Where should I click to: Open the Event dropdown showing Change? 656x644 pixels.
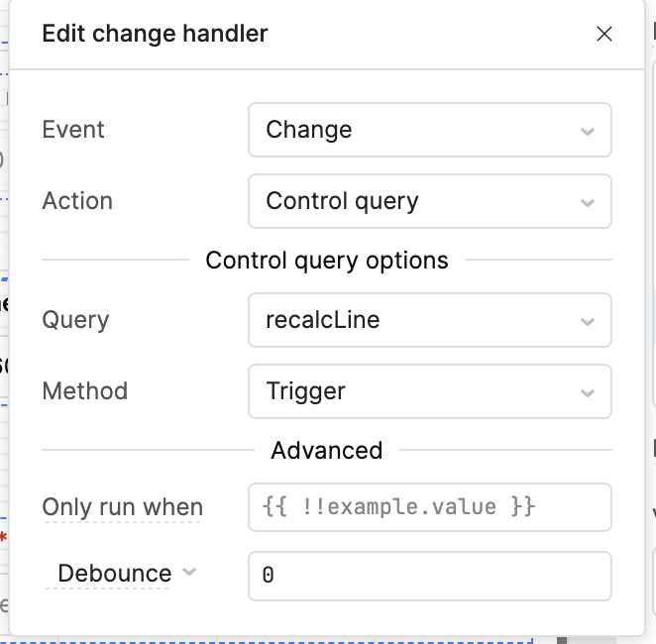tap(416, 131)
